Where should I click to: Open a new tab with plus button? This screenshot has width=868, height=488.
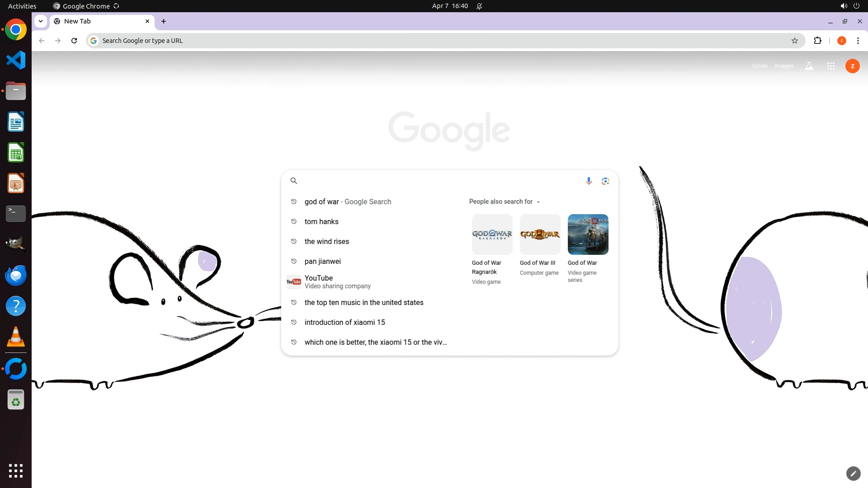164,21
